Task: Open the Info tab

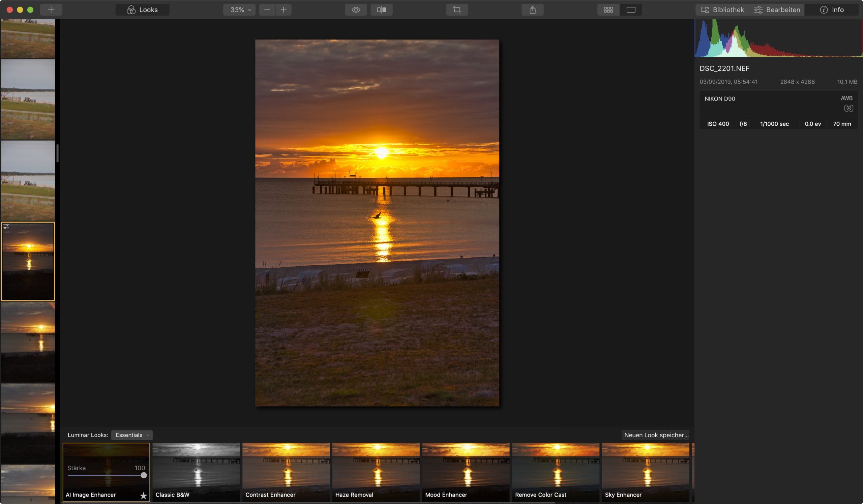Action: click(832, 10)
